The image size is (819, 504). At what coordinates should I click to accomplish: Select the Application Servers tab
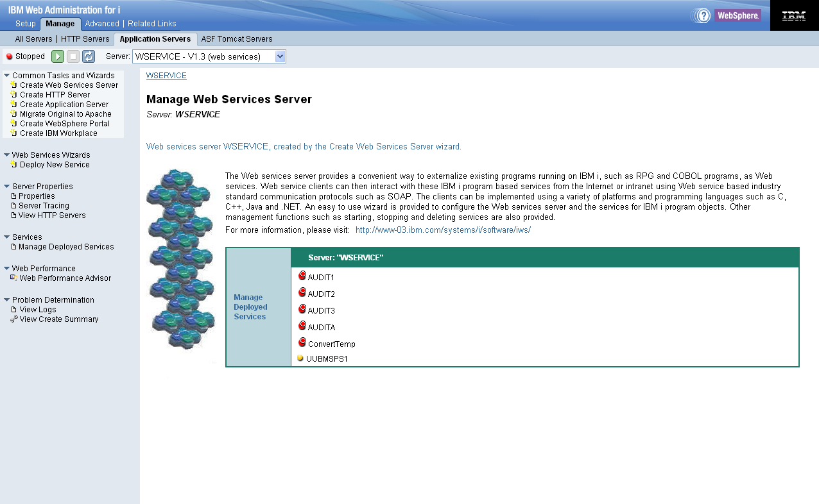(155, 39)
